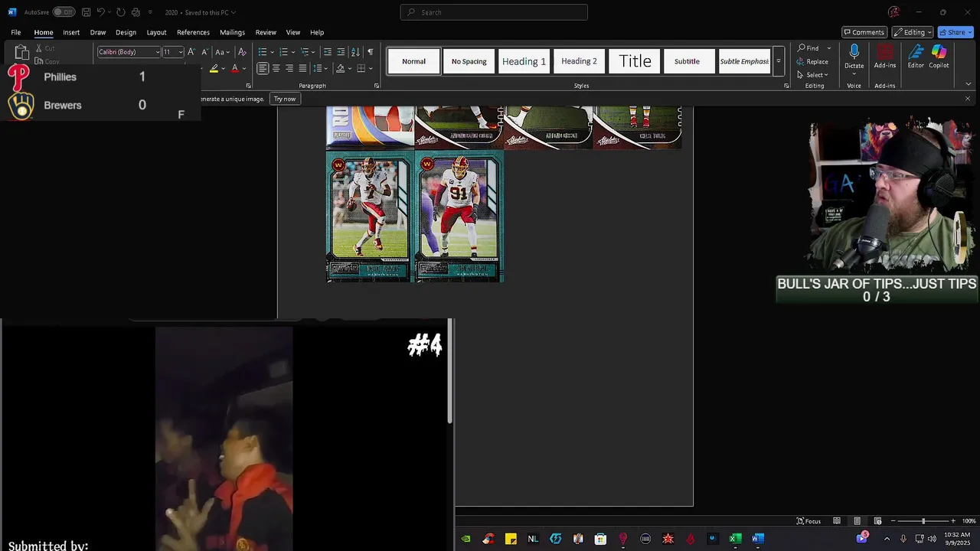
Task: Select the number 91 player card image
Action: [459, 217]
